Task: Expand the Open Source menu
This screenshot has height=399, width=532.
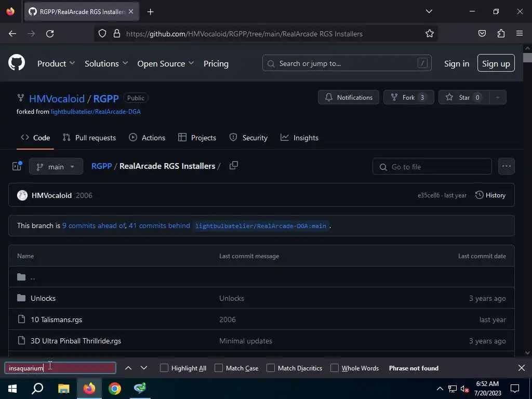Action: [x=166, y=63]
